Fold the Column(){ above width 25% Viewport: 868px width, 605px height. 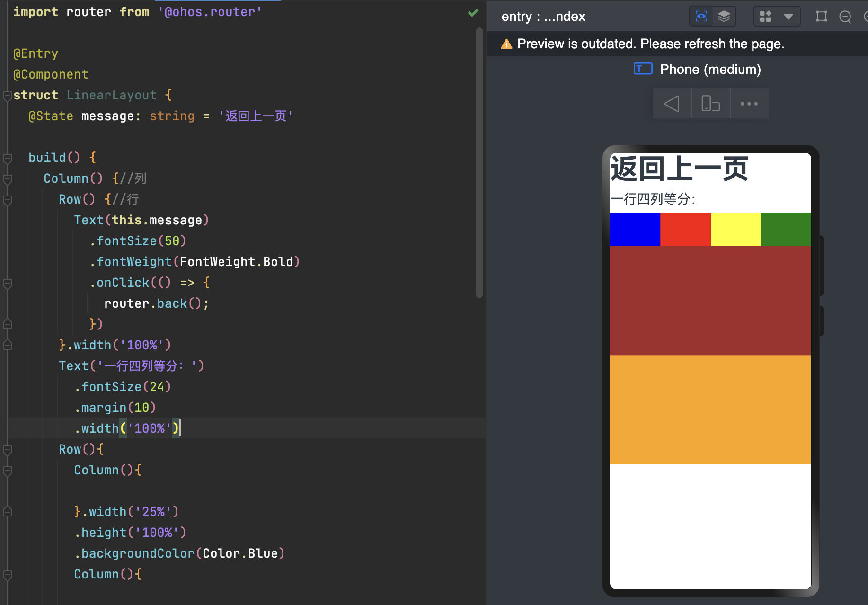pos(7,471)
